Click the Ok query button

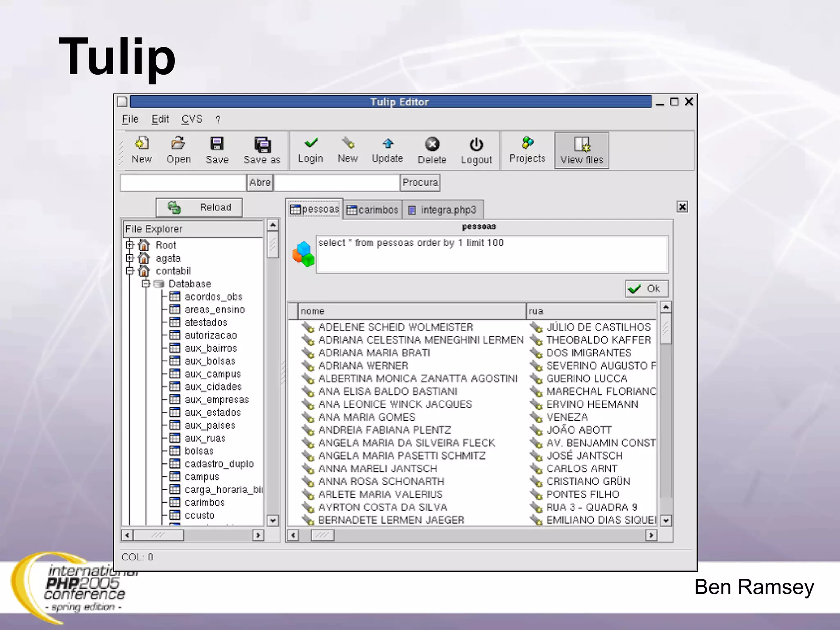point(646,289)
